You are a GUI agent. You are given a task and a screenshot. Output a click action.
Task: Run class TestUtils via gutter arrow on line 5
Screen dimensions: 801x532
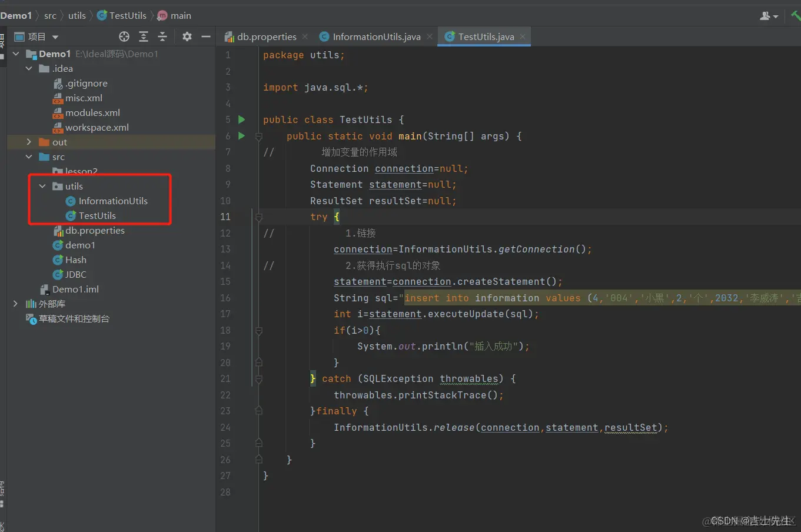pyautogui.click(x=241, y=119)
